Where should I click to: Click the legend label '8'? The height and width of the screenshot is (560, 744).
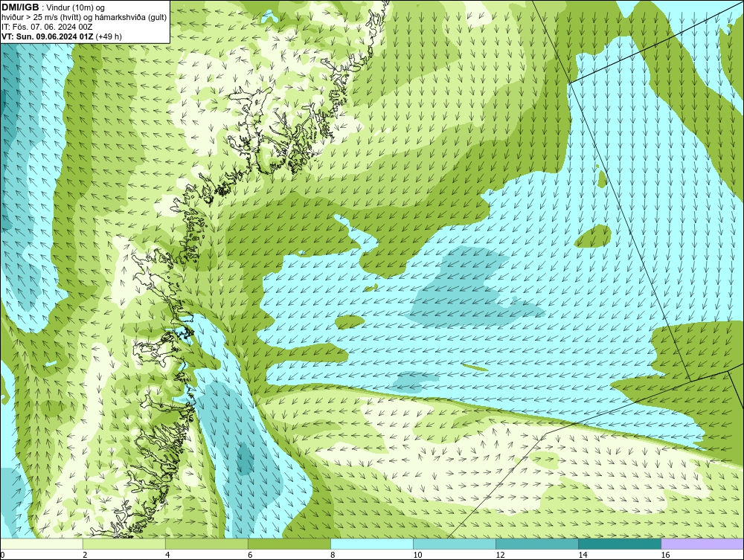click(333, 555)
